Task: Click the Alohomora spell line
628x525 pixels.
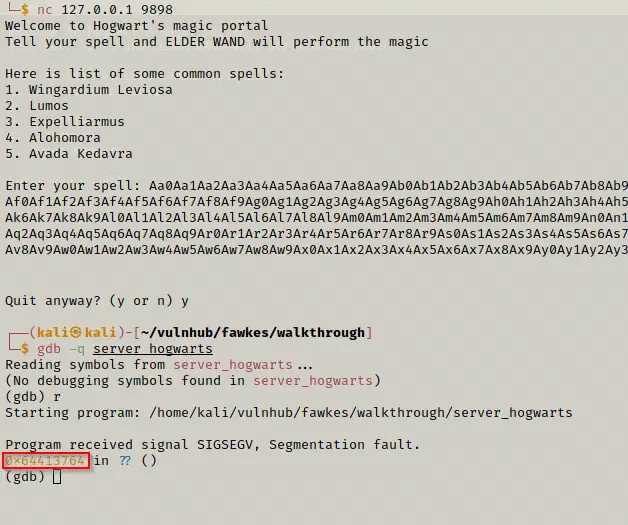Action: 53,137
